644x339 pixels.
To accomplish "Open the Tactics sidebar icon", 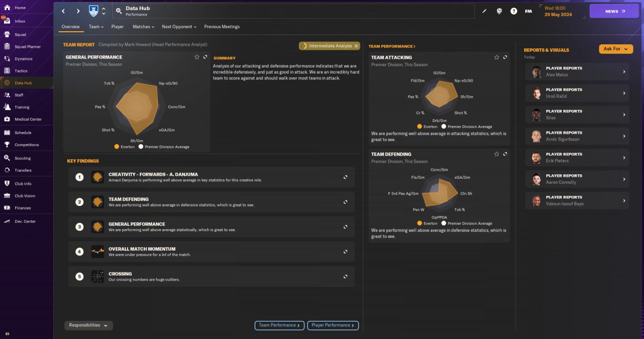I will pos(7,71).
